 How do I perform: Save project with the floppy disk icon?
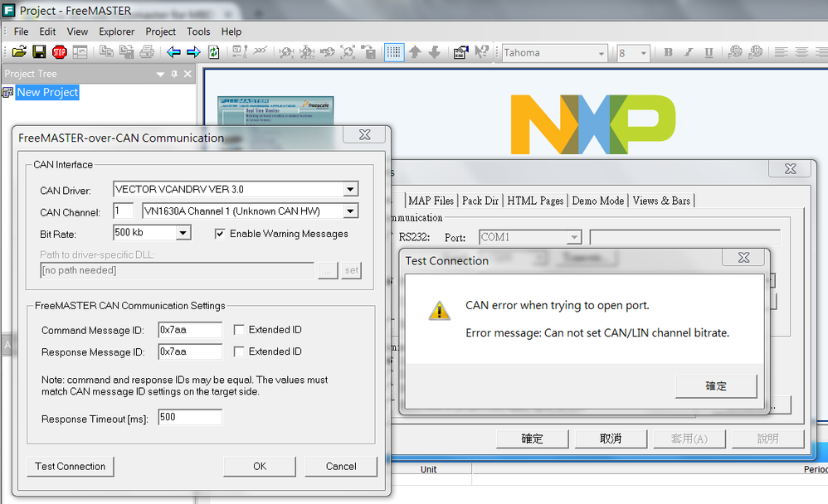(39, 51)
